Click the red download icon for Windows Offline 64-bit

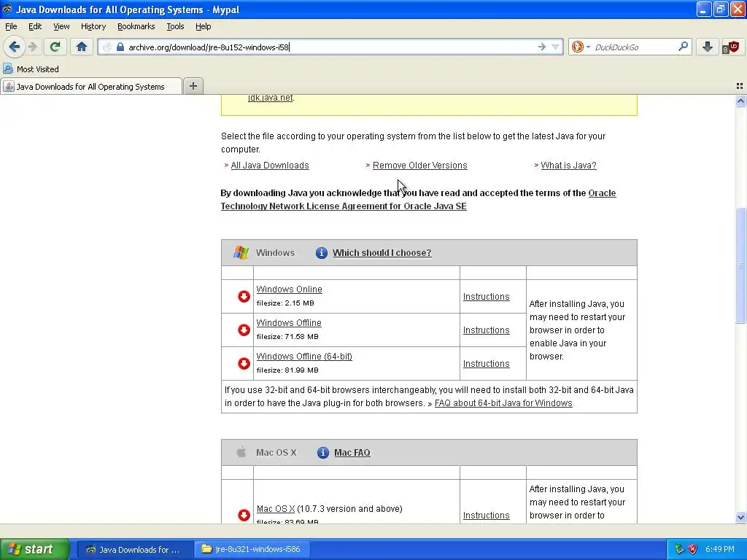click(x=244, y=363)
